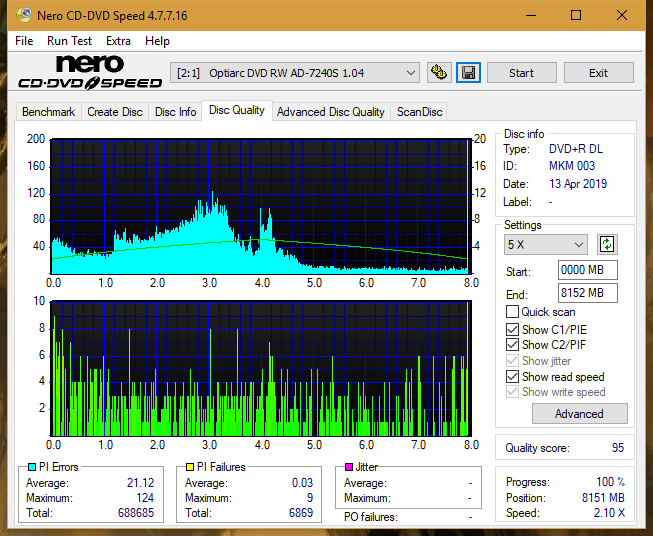This screenshot has width=653, height=536.
Task: Click the PI Errors maximum 124
Action: pos(145,498)
